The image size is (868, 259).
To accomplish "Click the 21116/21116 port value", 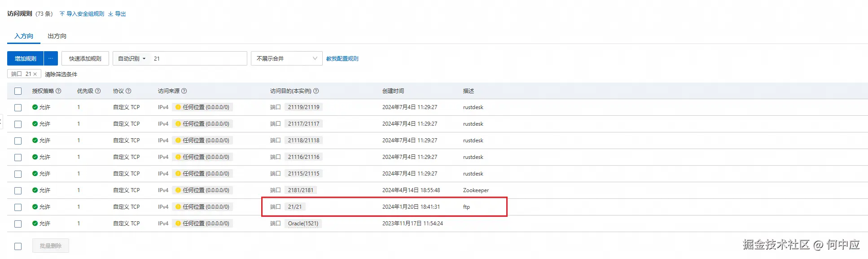I will 304,157.
